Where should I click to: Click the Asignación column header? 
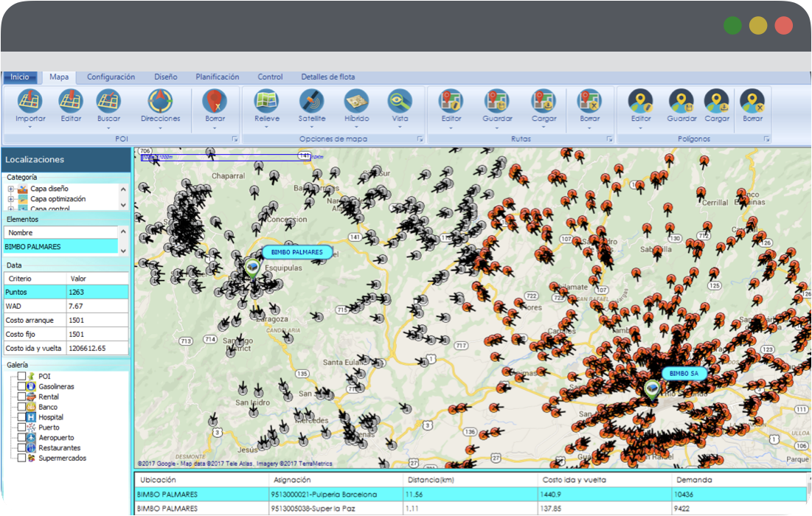coord(336,480)
